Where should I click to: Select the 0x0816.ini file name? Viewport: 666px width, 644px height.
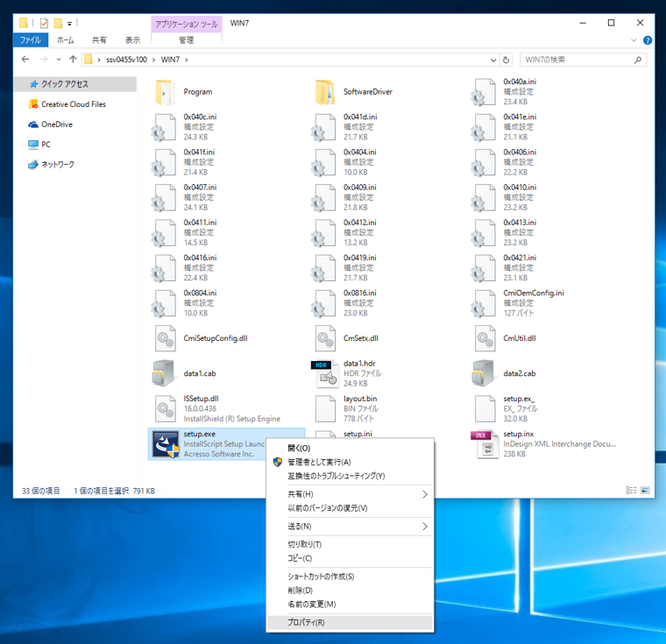click(360, 294)
